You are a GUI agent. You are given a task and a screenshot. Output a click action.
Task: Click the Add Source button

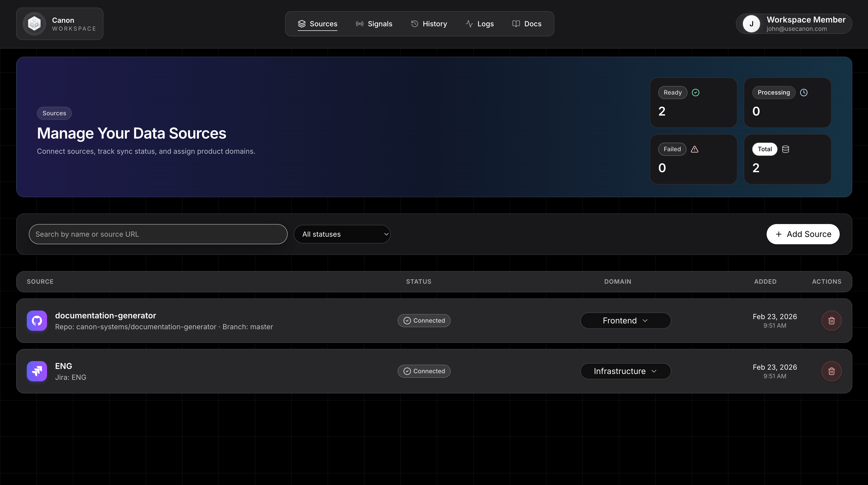pyautogui.click(x=803, y=234)
